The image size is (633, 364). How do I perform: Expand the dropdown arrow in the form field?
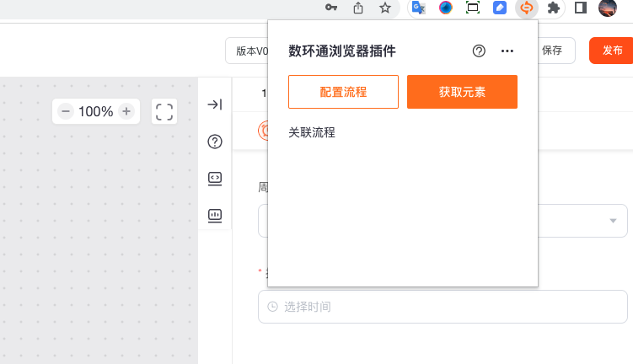click(613, 221)
